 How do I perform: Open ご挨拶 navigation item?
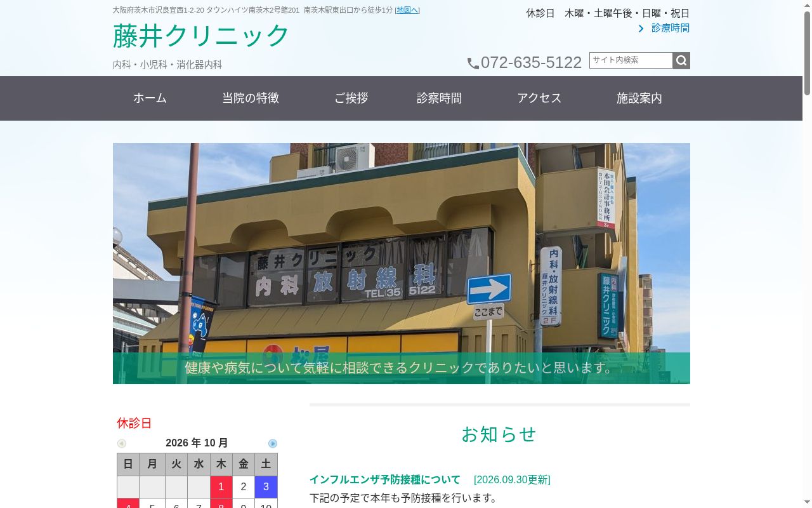point(351,98)
